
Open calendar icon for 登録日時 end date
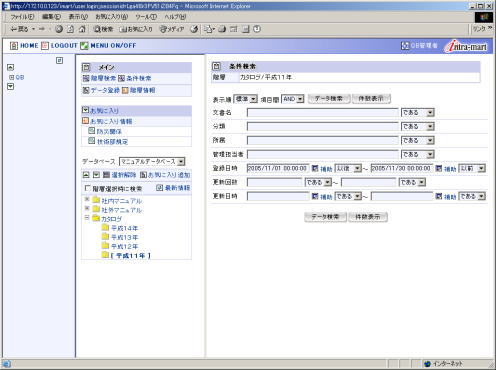click(x=439, y=168)
